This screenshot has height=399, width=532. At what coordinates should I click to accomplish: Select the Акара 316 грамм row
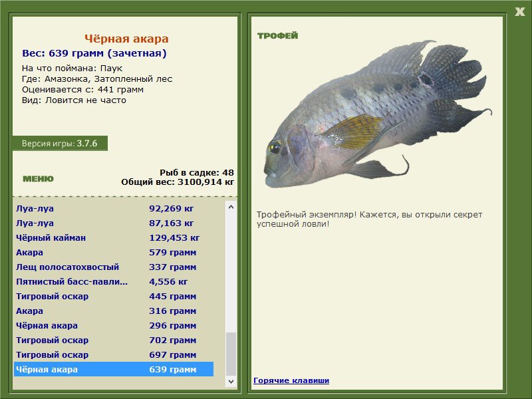[114, 311]
